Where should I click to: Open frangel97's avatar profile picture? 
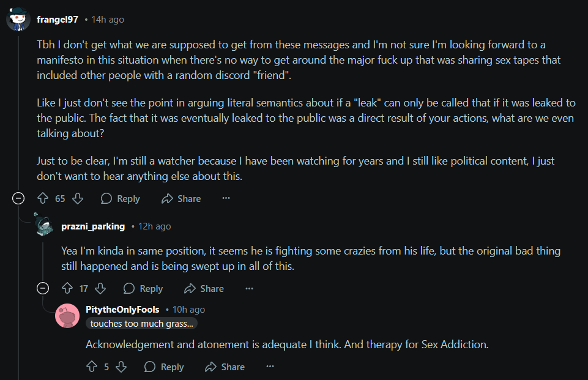tap(18, 19)
